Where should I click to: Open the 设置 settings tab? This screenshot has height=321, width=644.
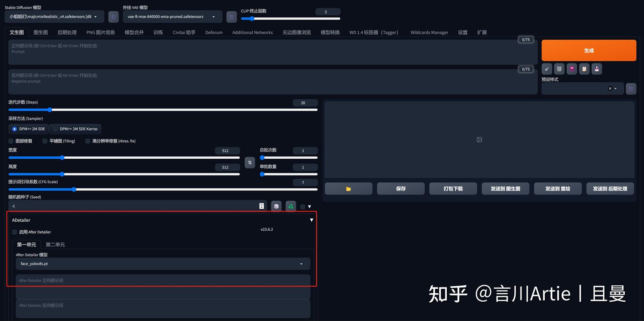[463, 32]
